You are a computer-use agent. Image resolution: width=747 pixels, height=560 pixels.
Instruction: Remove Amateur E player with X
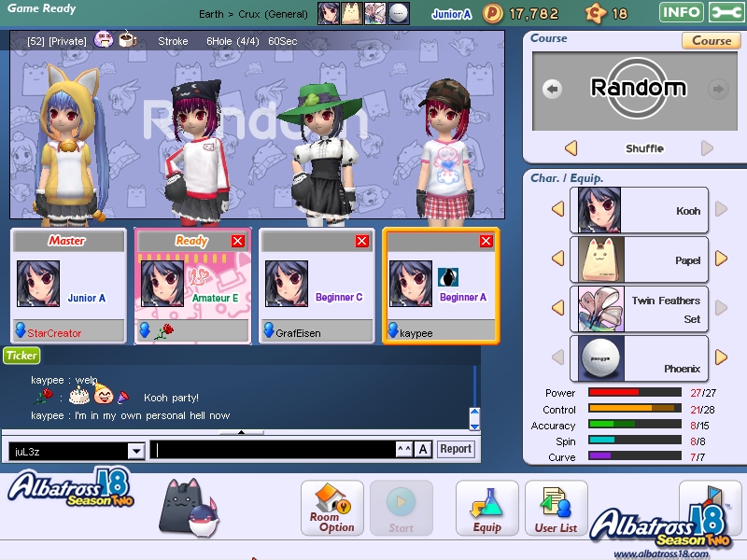[x=237, y=241]
